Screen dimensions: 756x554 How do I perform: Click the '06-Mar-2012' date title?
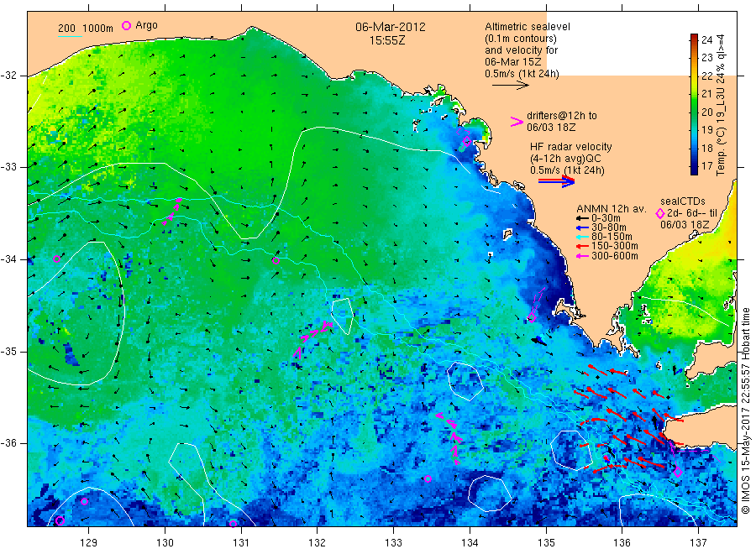(x=391, y=27)
